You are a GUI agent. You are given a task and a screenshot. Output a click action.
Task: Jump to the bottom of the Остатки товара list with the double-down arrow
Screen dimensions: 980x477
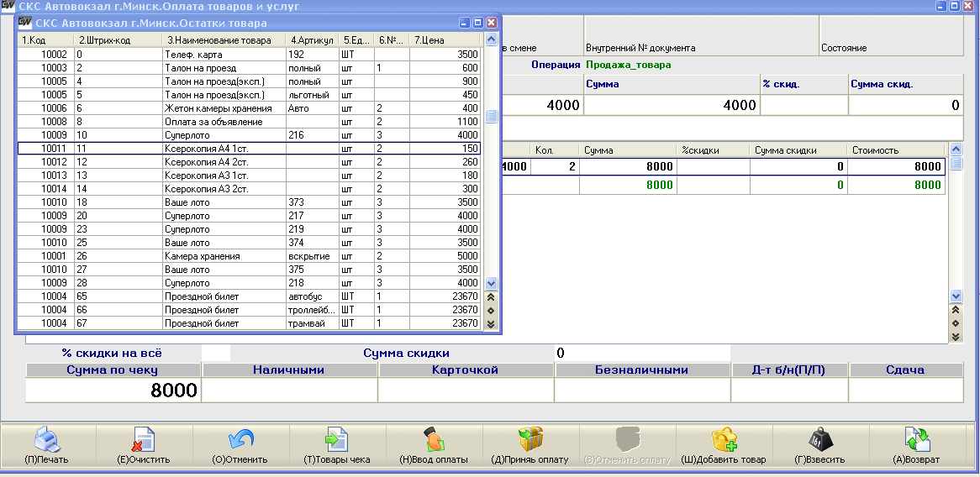tap(491, 323)
